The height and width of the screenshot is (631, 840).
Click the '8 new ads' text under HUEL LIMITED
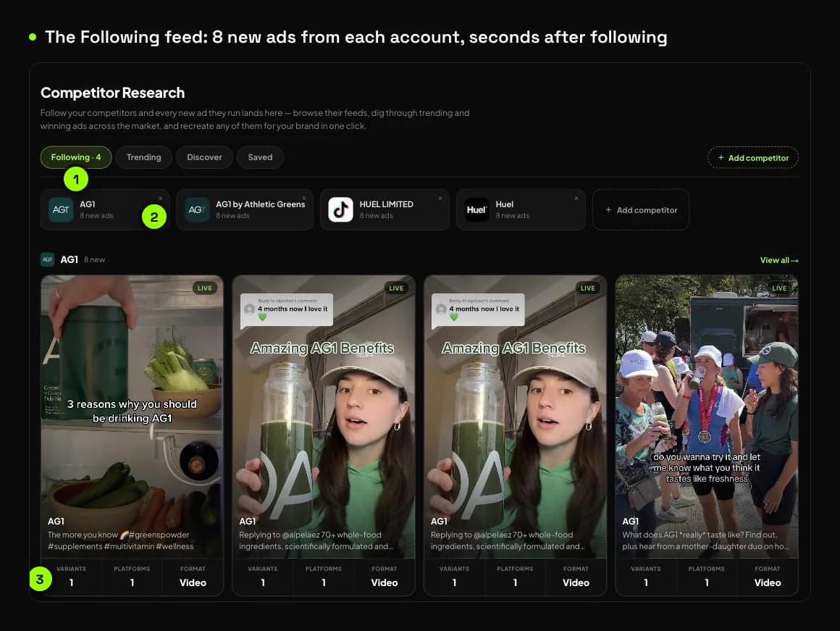click(376, 215)
